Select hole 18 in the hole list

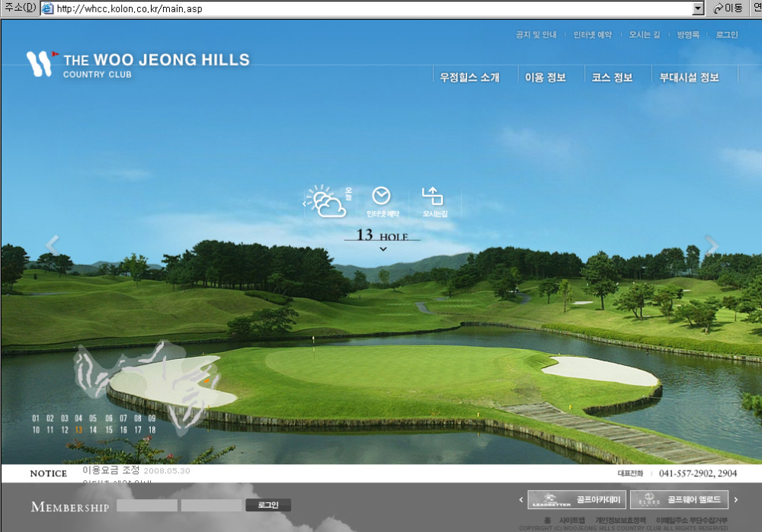click(152, 430)
